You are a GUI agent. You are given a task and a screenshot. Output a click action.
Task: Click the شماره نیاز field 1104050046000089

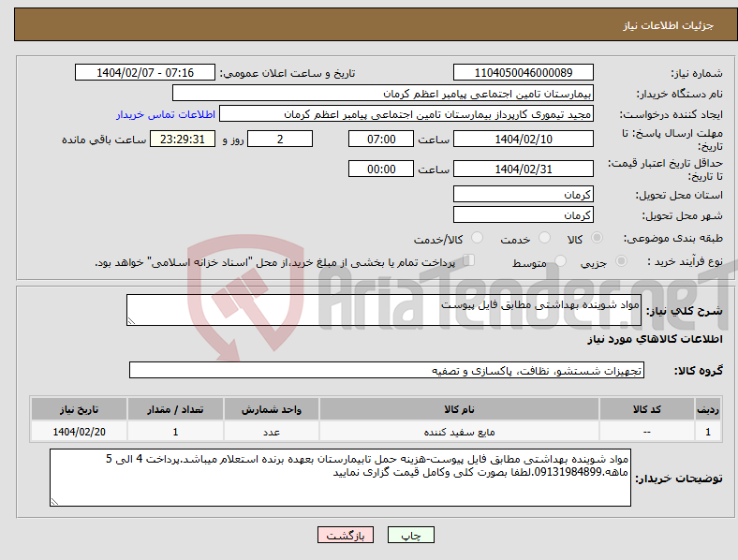[x=524, y=72]
